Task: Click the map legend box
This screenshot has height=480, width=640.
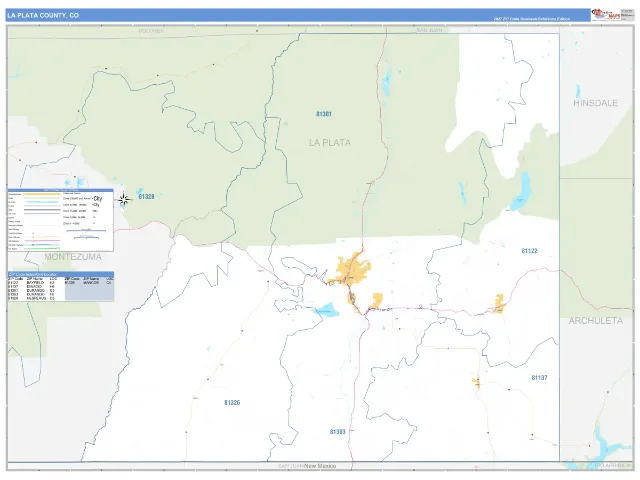Action: [61, 220]
